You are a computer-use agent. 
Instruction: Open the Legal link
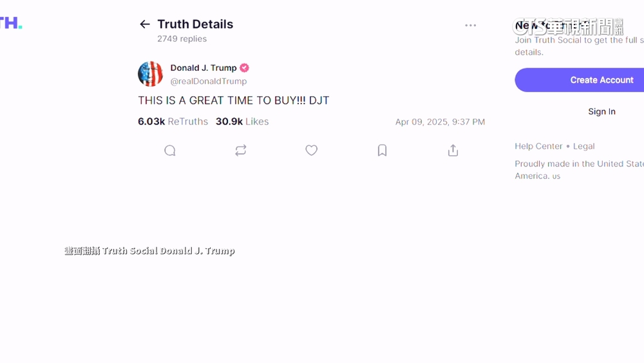pos(584,146)
